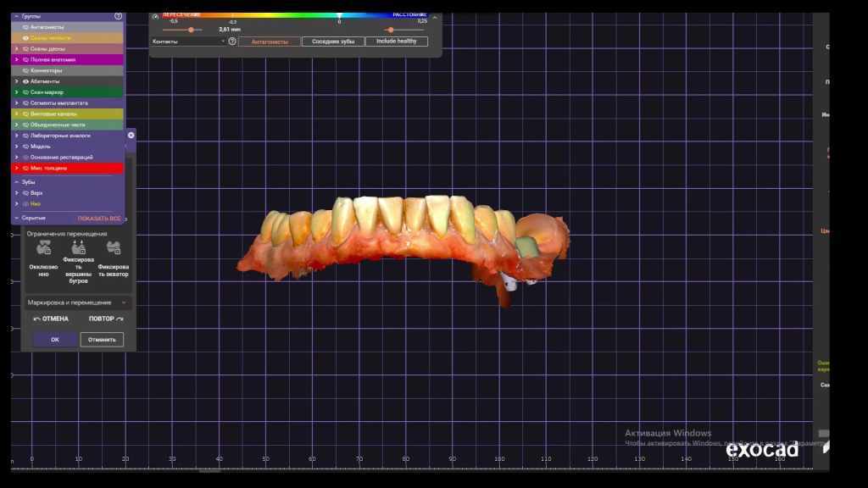Toggle visibility of Модель group
The width and height of the screenshot is (868, 488).
click(25, 147)
